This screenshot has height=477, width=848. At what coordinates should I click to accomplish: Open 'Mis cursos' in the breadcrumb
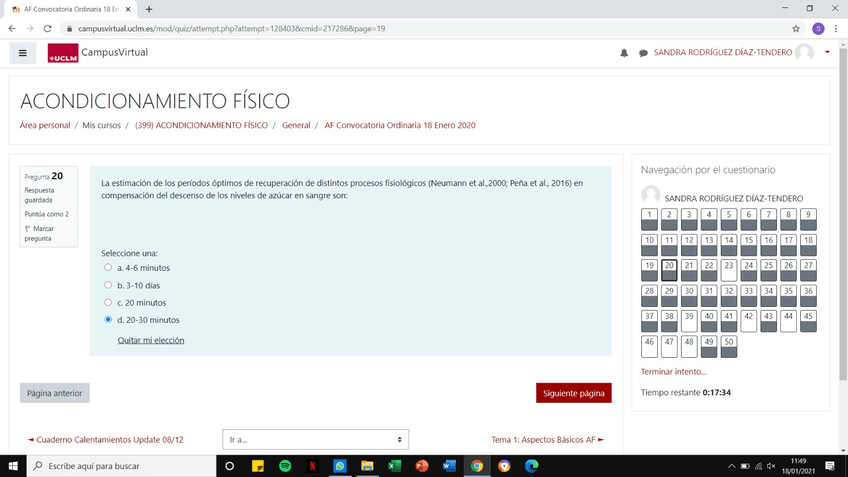[x=101, y=126]
